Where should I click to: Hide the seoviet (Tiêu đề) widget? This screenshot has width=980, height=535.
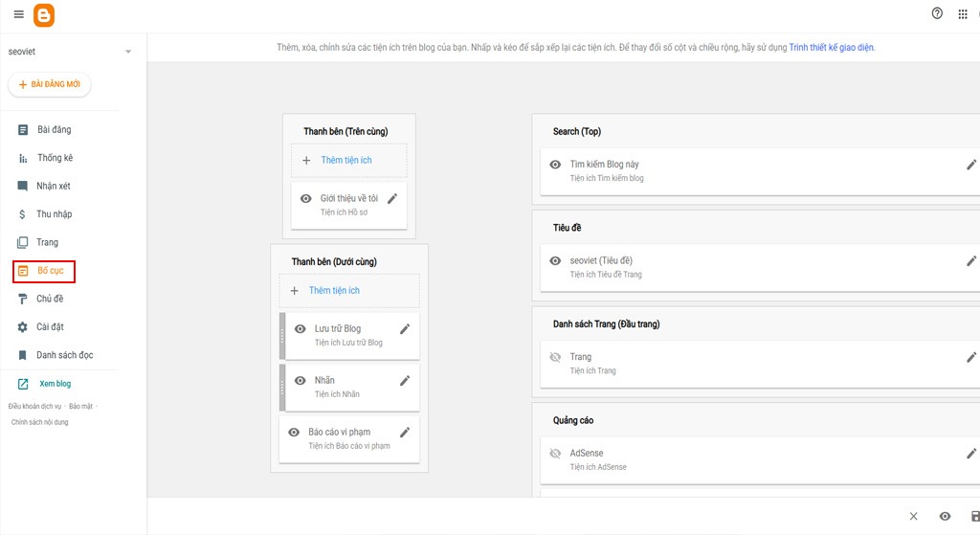[x=555, y=261]
